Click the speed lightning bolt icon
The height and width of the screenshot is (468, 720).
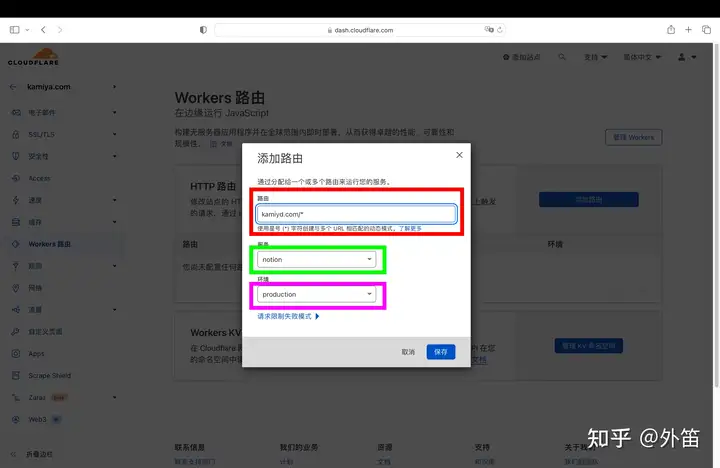[x=16, y=200]
